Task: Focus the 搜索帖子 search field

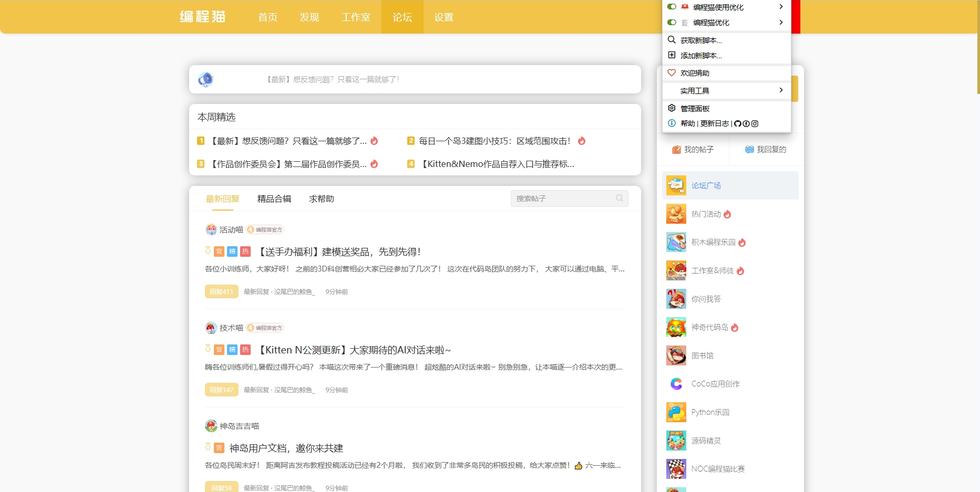Action: (x=570, y=198)
